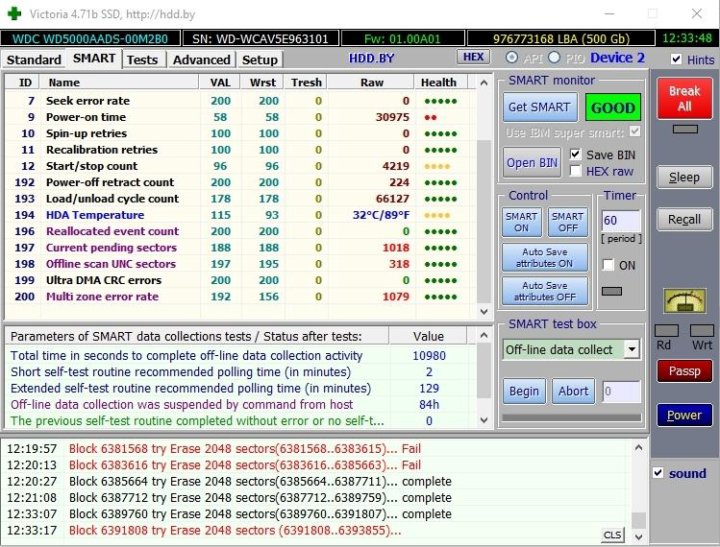Uncheck the Save BIN checkbox
720x547 pixels.
coord(576,155)
